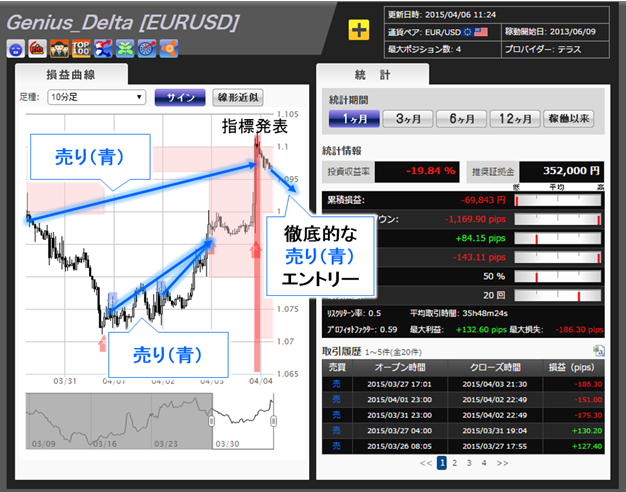Click the trade row opened 2015/03/31 23:00
This screenshot has height=492, width=626.
463,415
